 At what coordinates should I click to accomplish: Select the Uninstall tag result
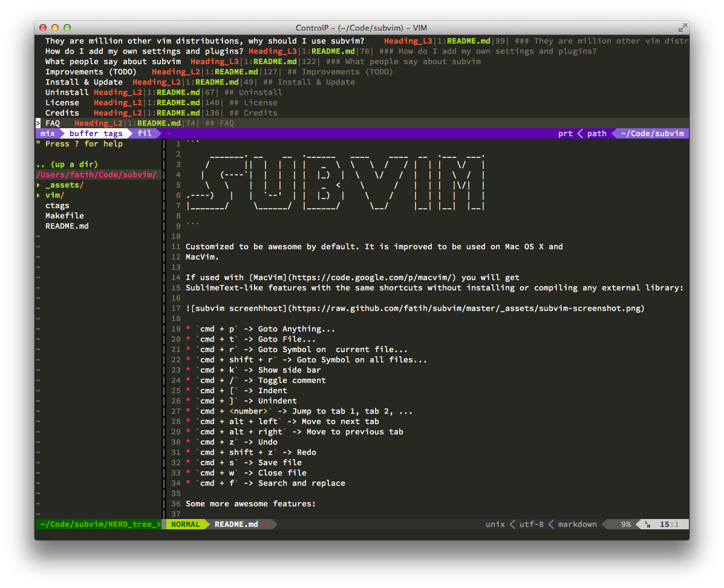click(x=362, y=93)
